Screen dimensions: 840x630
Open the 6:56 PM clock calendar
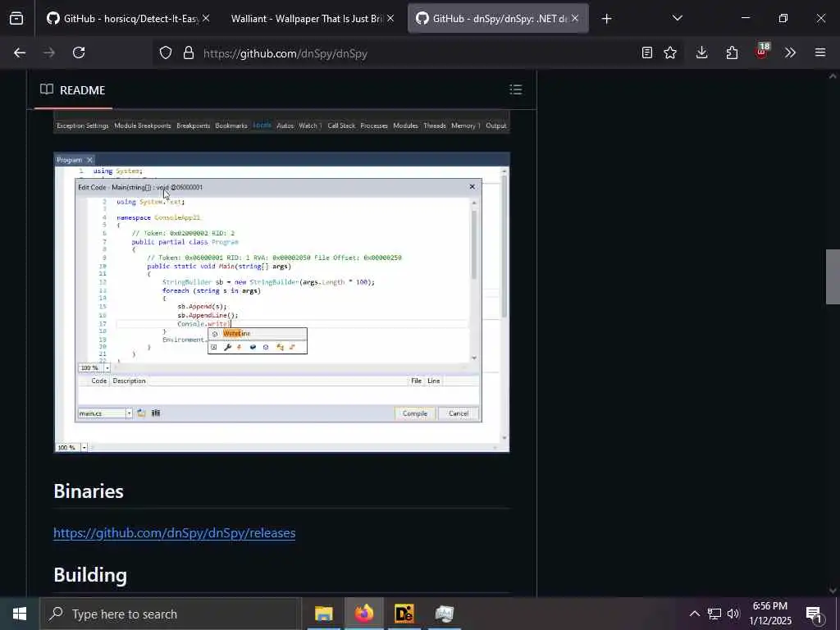769,614
